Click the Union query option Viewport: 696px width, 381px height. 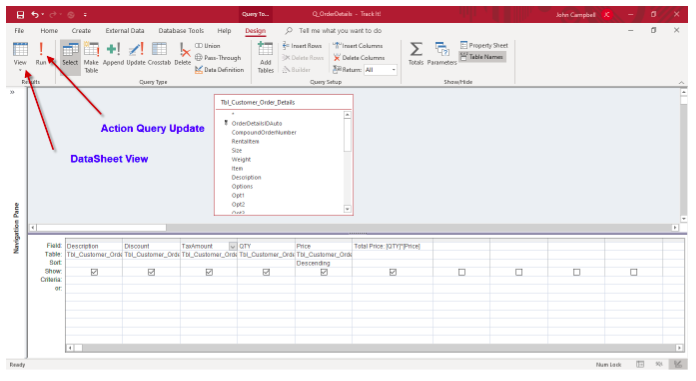pyautogui.click(x=207, y=46)
